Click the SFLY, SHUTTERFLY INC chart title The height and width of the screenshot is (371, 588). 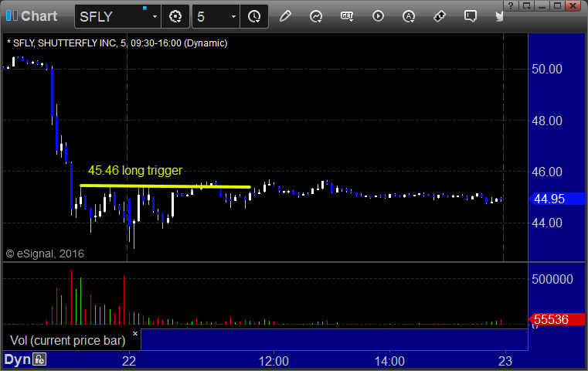[x=117, y=43]
